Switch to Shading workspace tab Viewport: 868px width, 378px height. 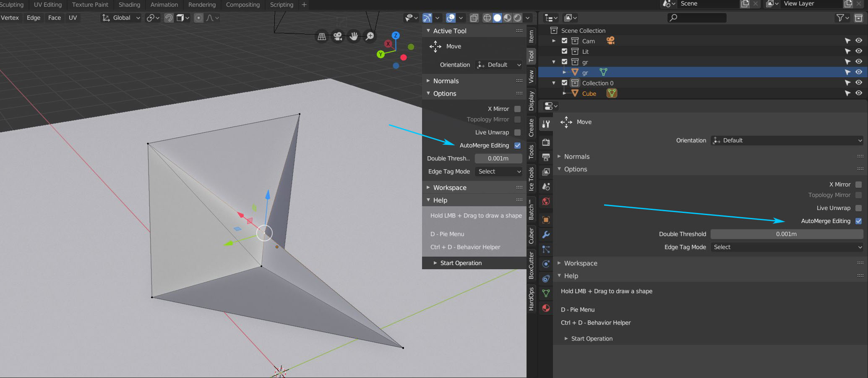coord(129,5)
